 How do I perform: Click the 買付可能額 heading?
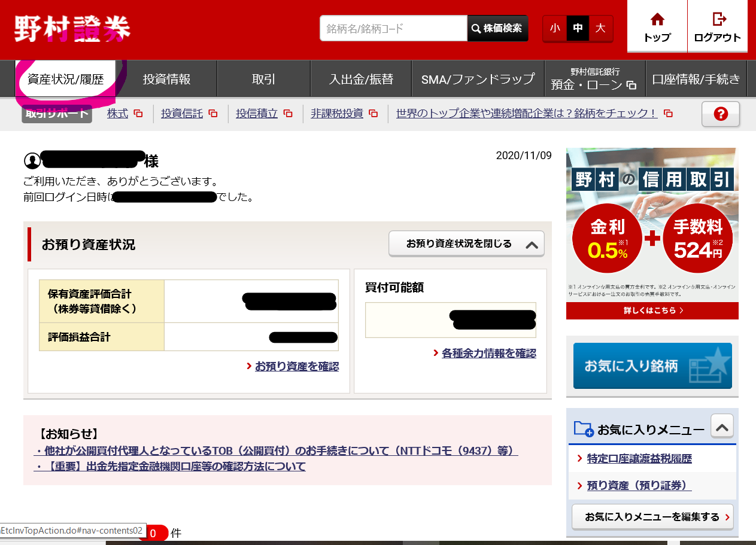(x=394, y=287)
